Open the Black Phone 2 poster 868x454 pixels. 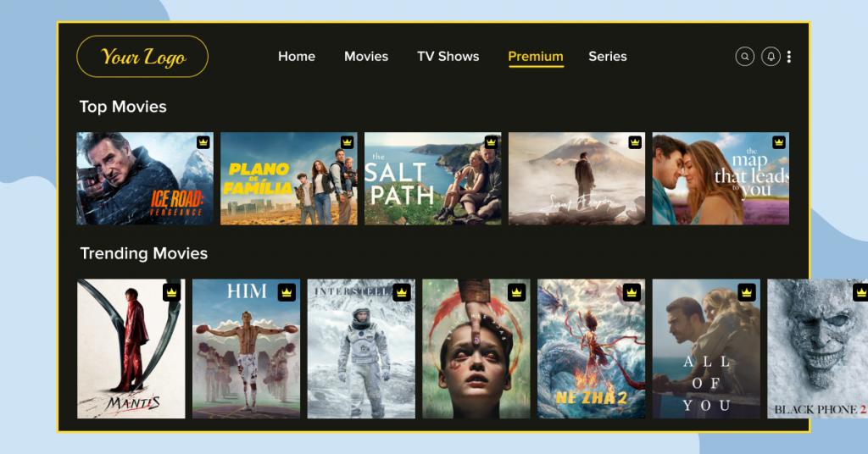pyautogui.click(x=817, y=348)
